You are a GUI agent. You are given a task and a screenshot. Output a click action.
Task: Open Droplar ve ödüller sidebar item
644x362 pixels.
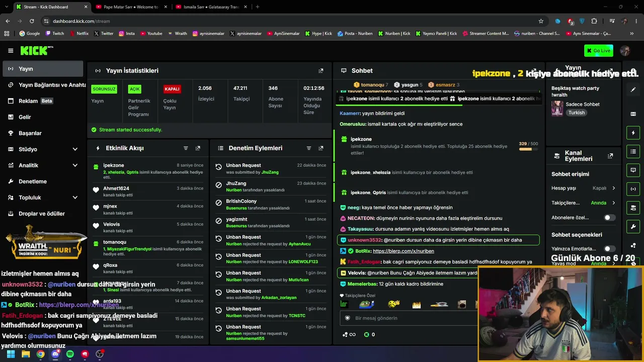click(43, 214)
